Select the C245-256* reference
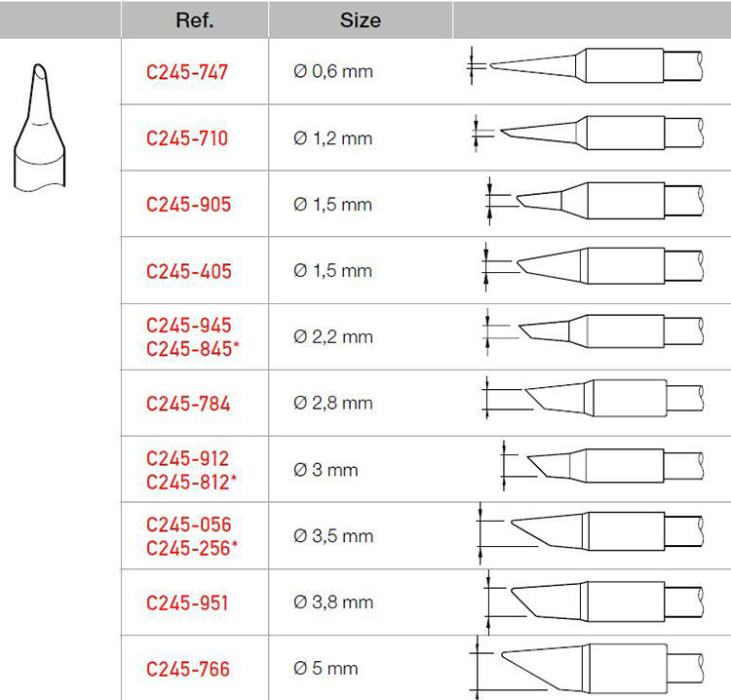This screenshot has width=731, height=700. coord(192,548)
